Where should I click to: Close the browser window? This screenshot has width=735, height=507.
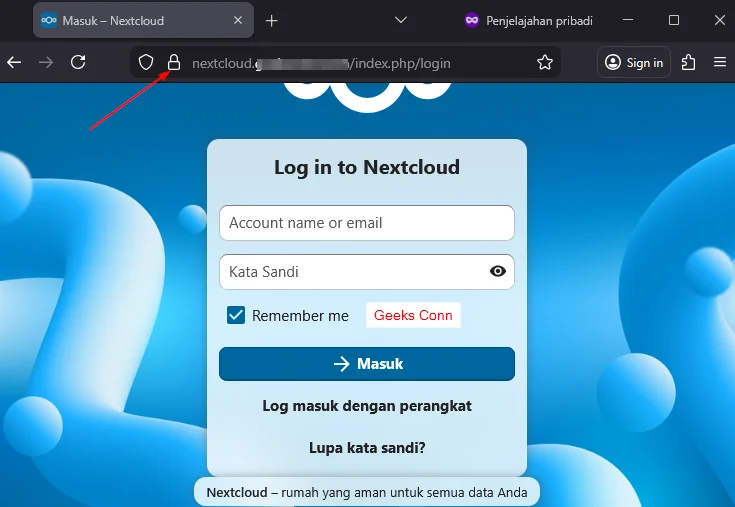click(720, 20)
